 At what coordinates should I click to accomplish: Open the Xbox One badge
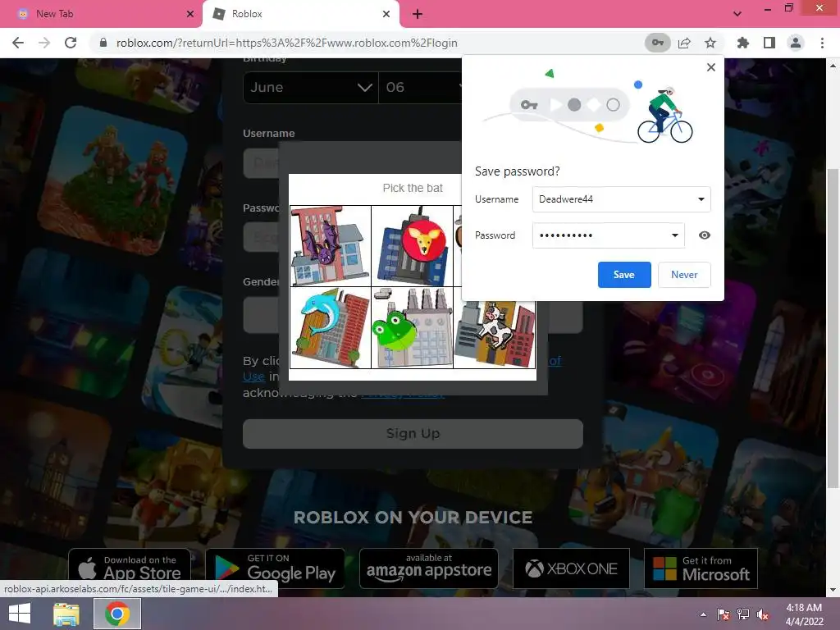click(571, 568)
